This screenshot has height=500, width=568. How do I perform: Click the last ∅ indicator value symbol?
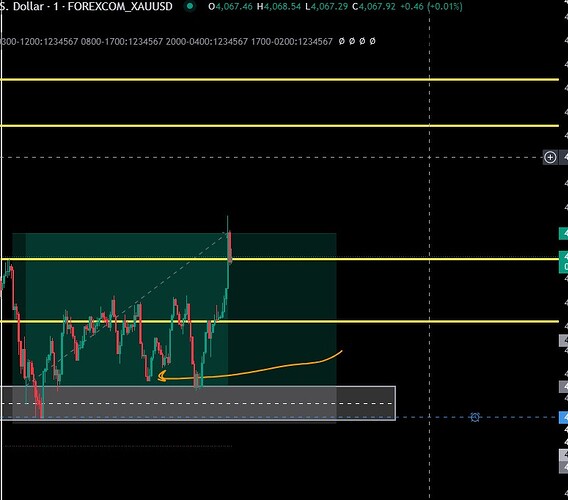(372, 41)
